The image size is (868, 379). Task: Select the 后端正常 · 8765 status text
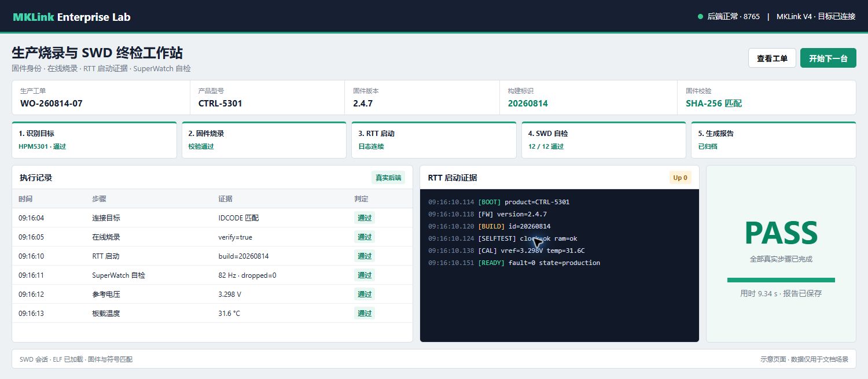(733, 17)
